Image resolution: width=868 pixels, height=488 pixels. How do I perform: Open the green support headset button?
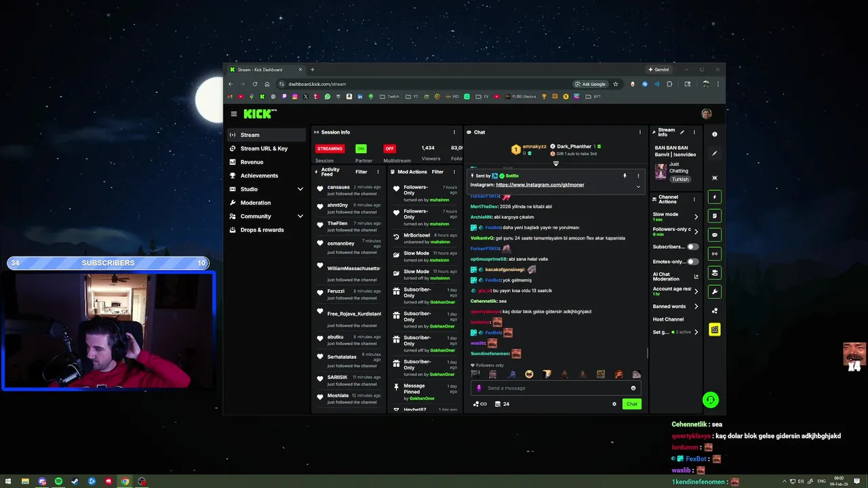point(710,400)
